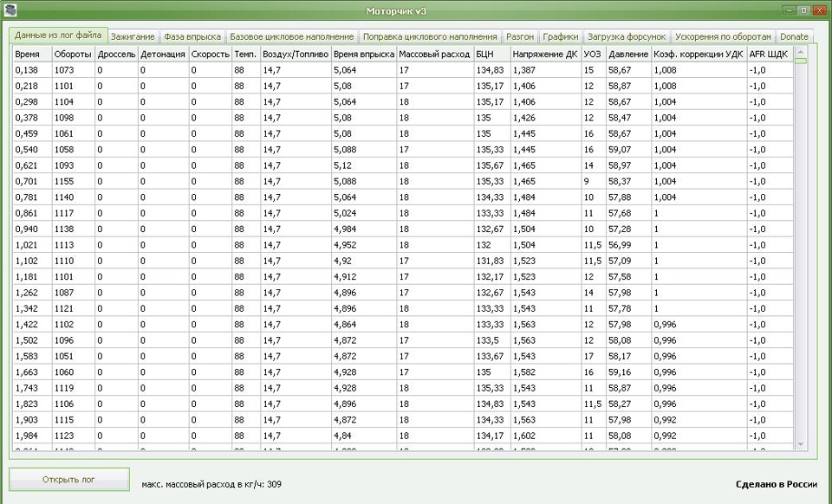Select the time cell 1,021
This screenshot has width=832, height=504.
pyautogui.click(x=32, y=245)
